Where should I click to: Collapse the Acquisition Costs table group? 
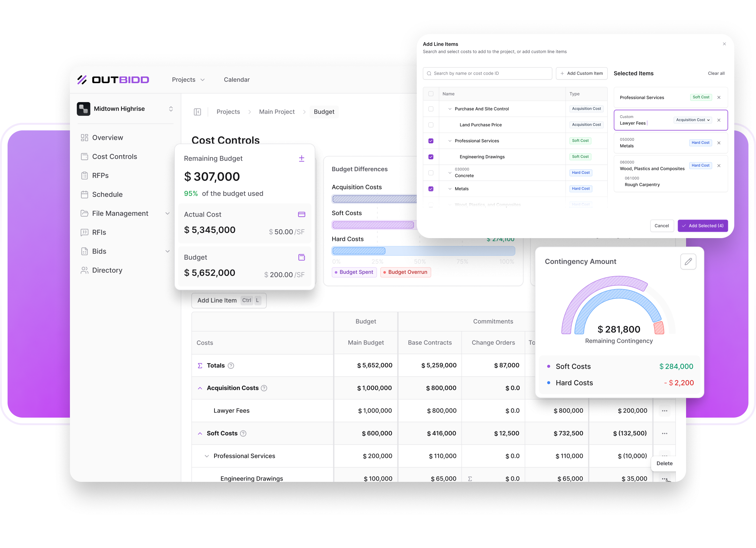200,388
